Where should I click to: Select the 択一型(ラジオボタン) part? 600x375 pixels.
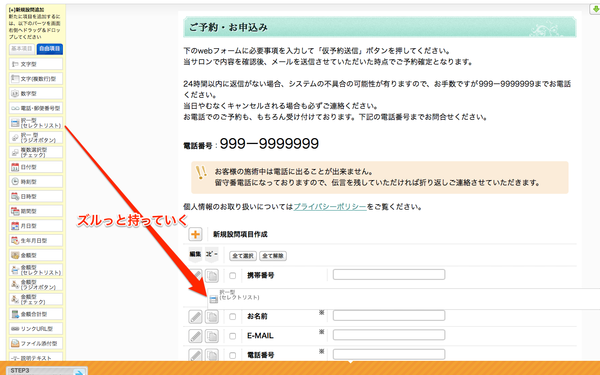tap(36, 138)
